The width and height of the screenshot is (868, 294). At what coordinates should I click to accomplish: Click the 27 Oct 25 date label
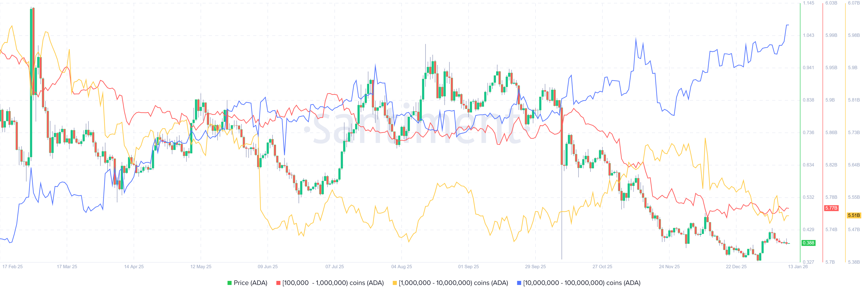tap(602, 266)
